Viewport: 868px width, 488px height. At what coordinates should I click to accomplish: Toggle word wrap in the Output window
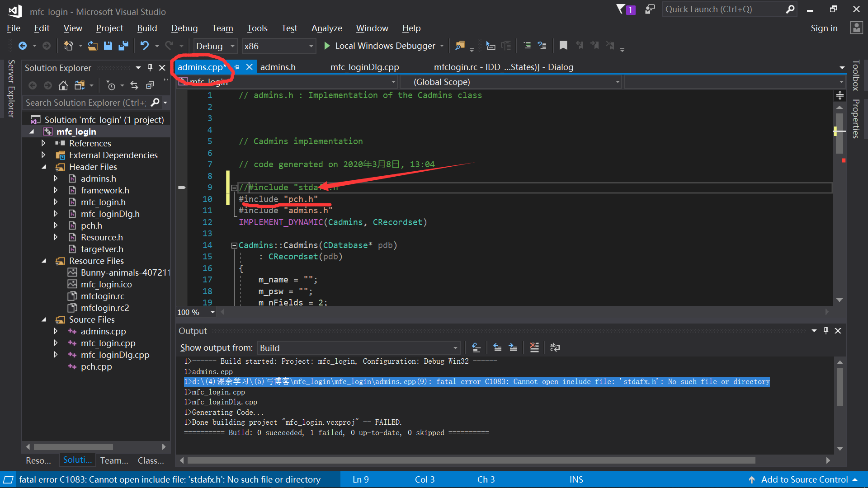click(x=555, y=347)
